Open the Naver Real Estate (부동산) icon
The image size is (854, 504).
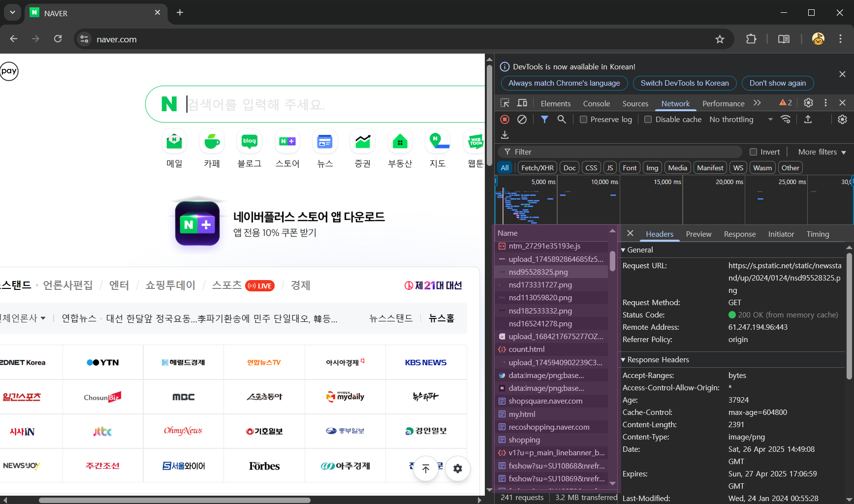(x=400, y=142)
